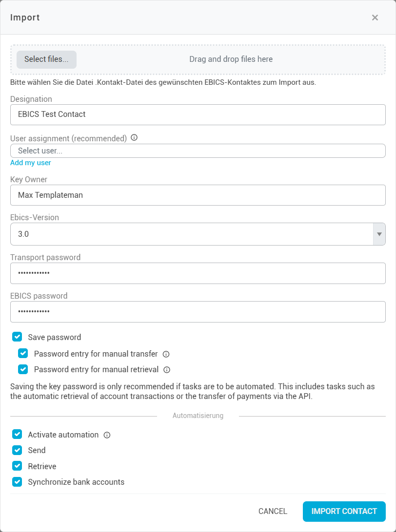
Task: Toggle Synchronize bank accounts checkbox
Action: tap(17, 482)
